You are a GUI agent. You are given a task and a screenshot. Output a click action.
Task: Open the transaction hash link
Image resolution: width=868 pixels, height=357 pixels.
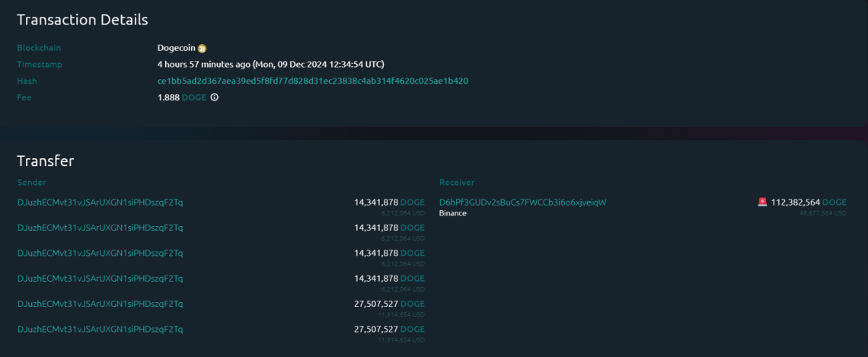(313, 81)
